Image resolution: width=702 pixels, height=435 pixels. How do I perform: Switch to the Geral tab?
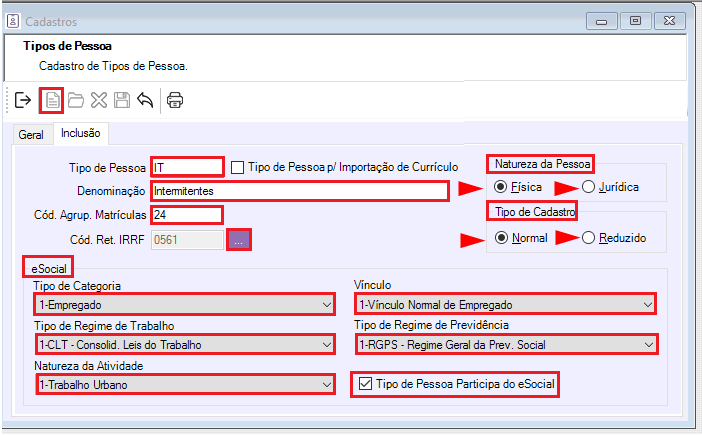(31, 134)
